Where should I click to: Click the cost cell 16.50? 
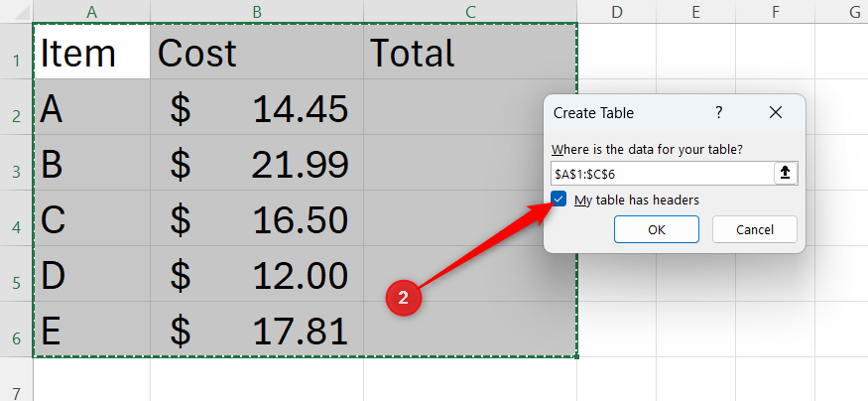pyautogui.click(x=257, y=218)
